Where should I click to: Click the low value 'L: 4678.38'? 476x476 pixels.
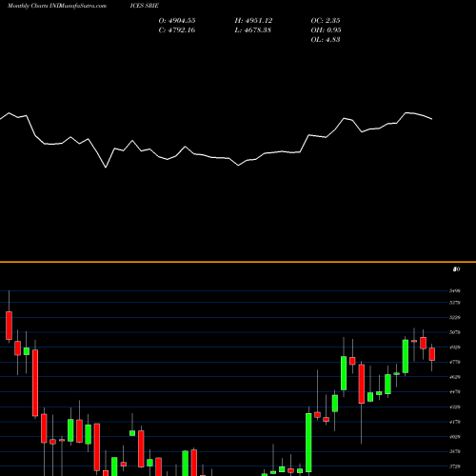click(252, 30)
